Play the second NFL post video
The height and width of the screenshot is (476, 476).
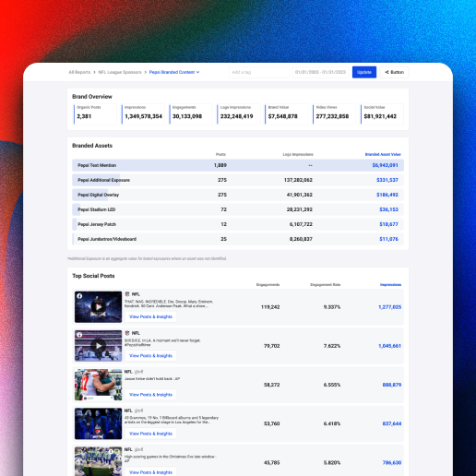pyautogui.click(x=99, y=346)
